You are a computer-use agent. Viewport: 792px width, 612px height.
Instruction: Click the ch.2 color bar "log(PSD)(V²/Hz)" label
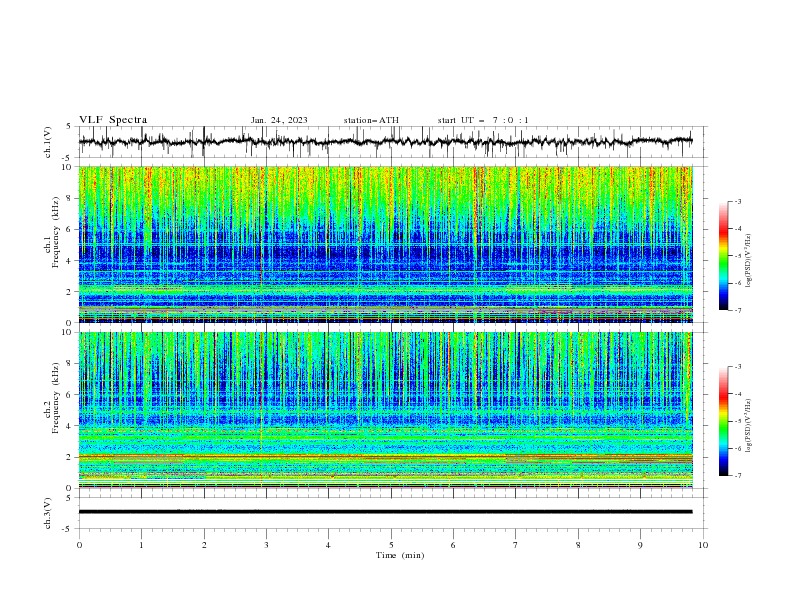coord(749,425)
